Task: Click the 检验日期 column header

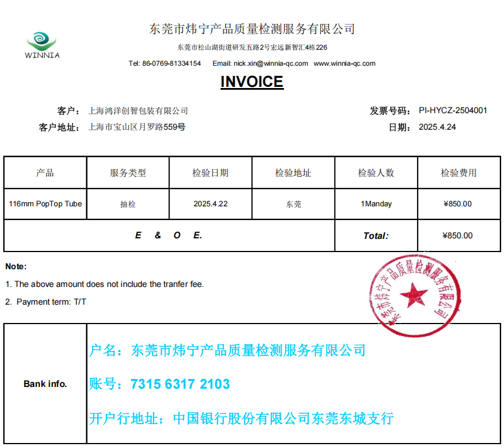Action: (x=210, y=173)
